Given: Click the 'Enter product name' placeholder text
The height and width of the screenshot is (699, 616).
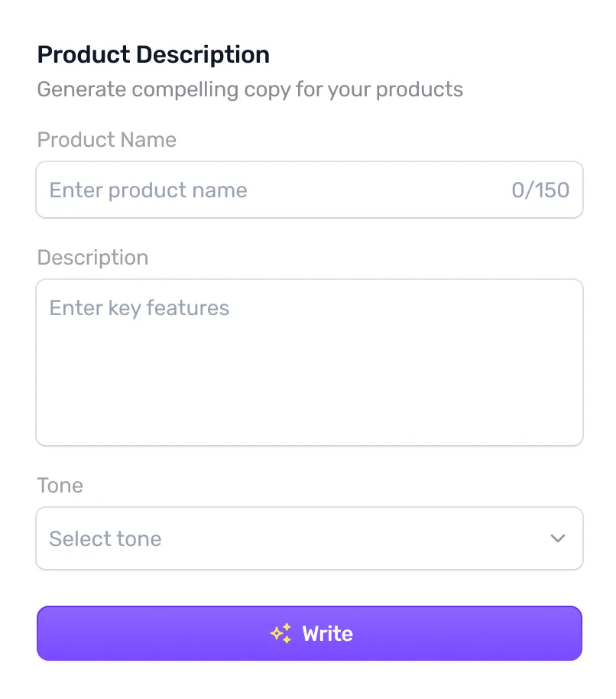Looking at the screenshot, I should 148,190.
